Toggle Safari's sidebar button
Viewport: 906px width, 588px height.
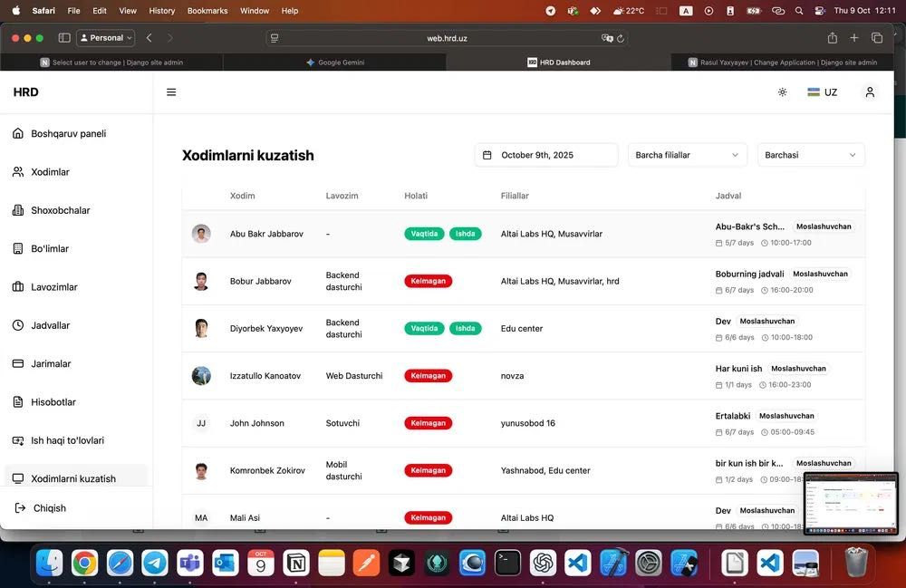point(64,38)
